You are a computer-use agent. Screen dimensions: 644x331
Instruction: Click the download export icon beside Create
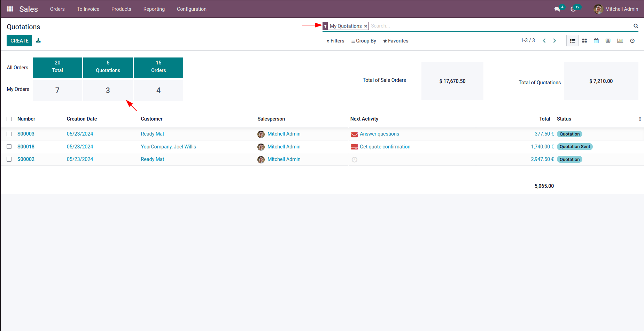click(38, 41)
